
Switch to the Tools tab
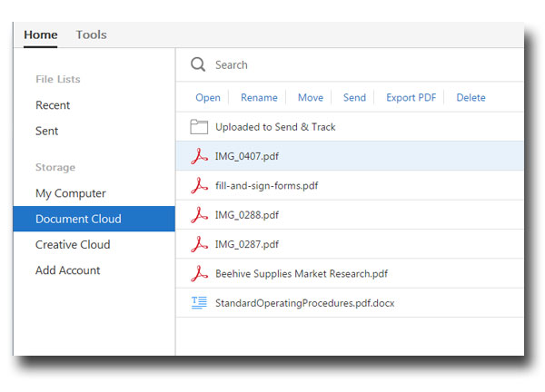coord(91,35)
